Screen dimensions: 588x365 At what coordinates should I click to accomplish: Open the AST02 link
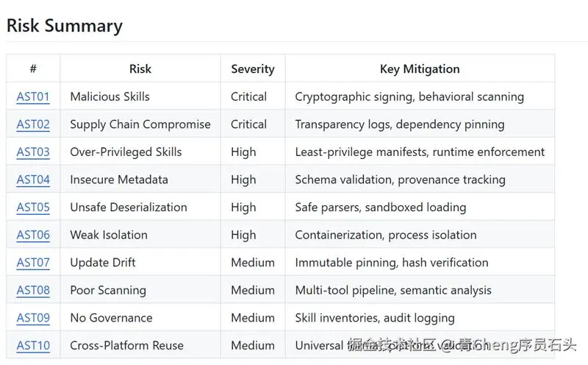tap(33, 124)
